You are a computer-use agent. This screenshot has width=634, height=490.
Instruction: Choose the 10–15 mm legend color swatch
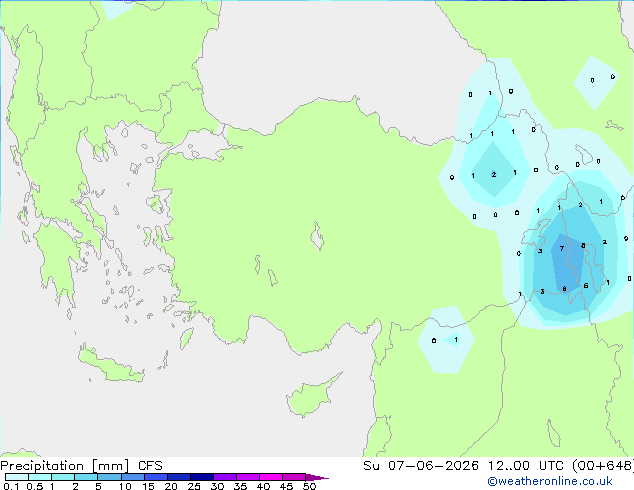click(x=133, y=477)
